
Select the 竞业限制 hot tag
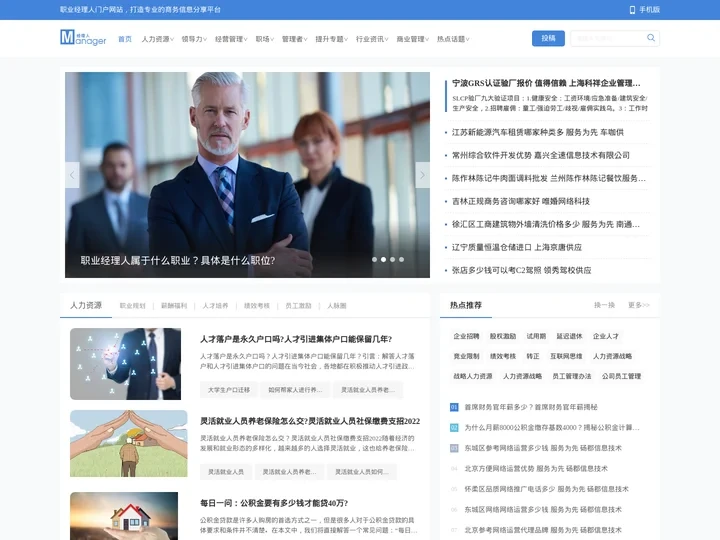click(x=466, y=356)
